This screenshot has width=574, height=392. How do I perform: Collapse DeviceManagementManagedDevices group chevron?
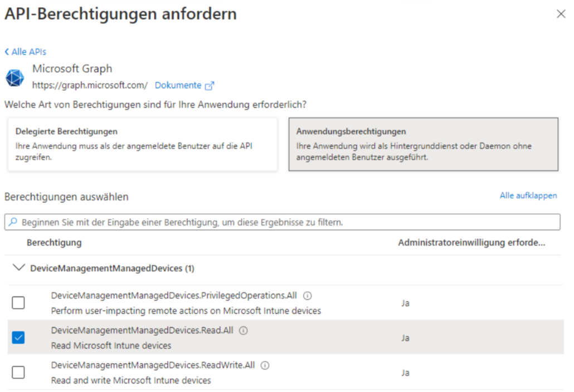(19, 268)
